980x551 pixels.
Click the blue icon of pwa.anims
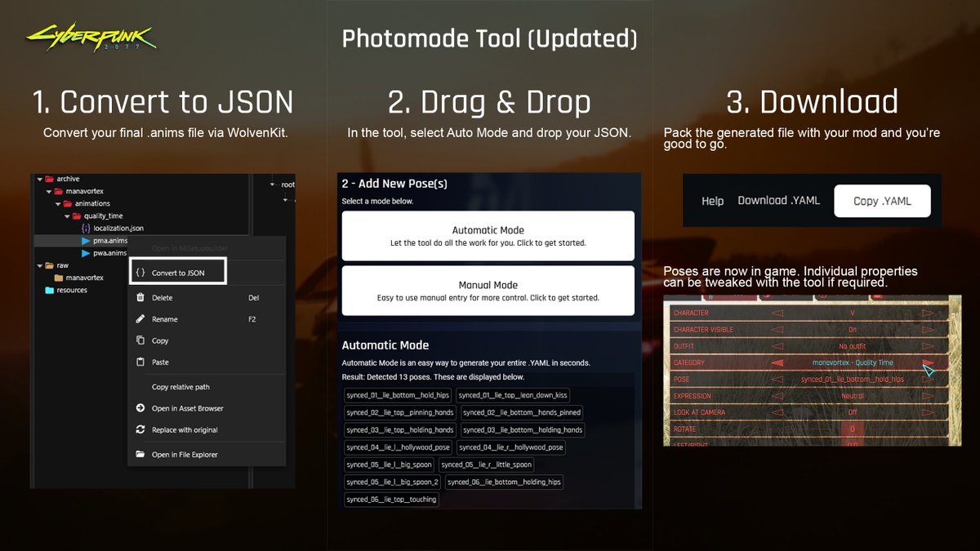click(87, 253)
